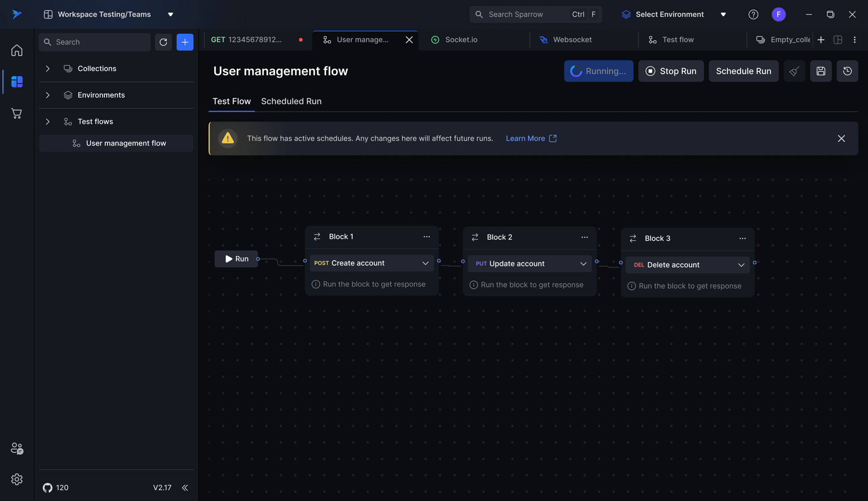Open the Select Environment dropdown
Viewport: 868px width, 501px height.
point(674,14)
